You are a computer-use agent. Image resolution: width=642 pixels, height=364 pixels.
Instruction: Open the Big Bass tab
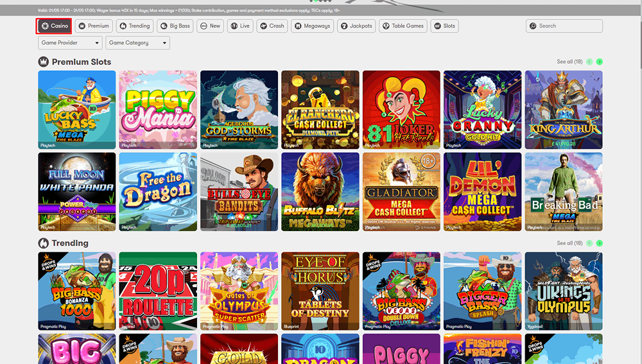click(x=175, y=26)
